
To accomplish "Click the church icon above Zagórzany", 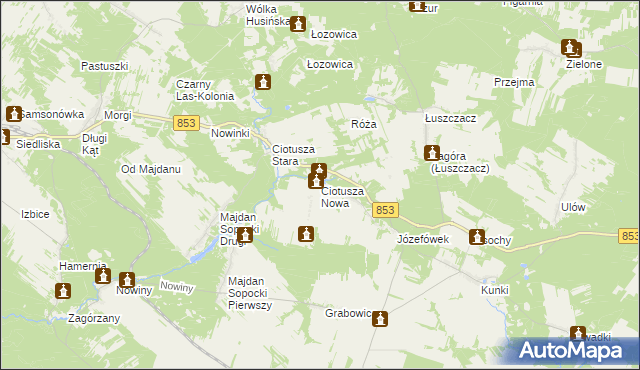I will coord(63,291).
